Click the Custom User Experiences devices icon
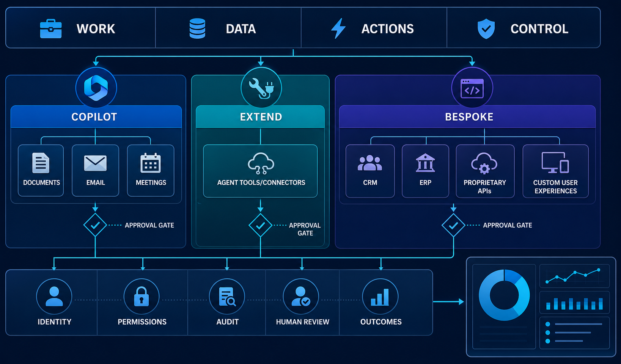 (x=555, y=163)
